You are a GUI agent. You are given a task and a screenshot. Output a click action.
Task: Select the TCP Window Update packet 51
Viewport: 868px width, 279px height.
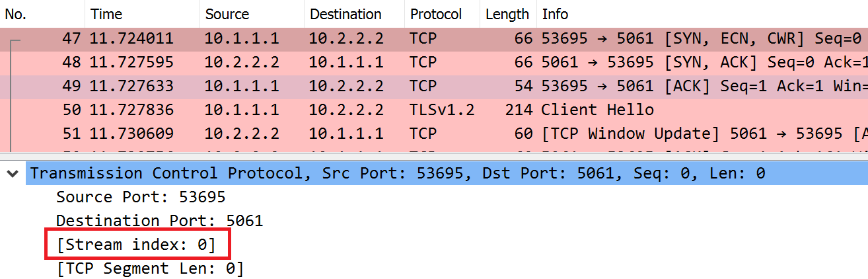point(434,134)
